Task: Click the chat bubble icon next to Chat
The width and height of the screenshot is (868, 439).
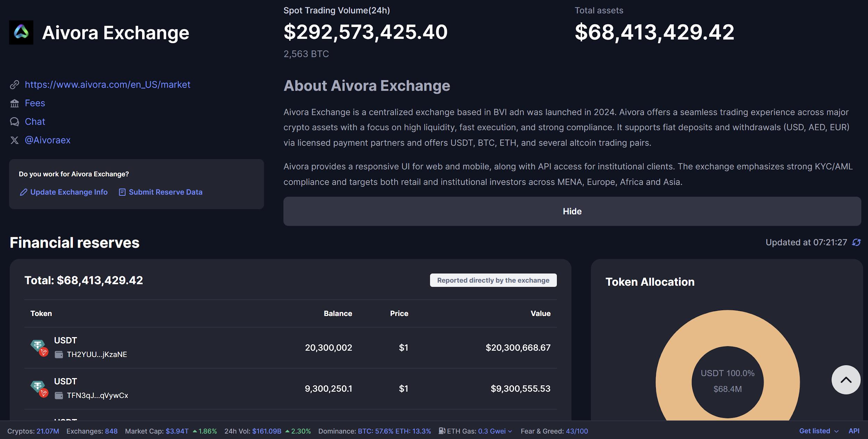Action: pos(15,122)
